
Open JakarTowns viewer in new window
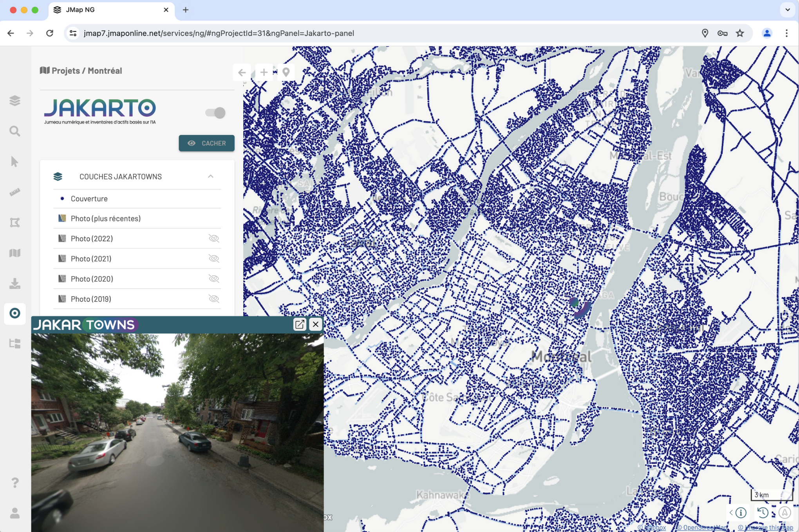coord(300,324)
